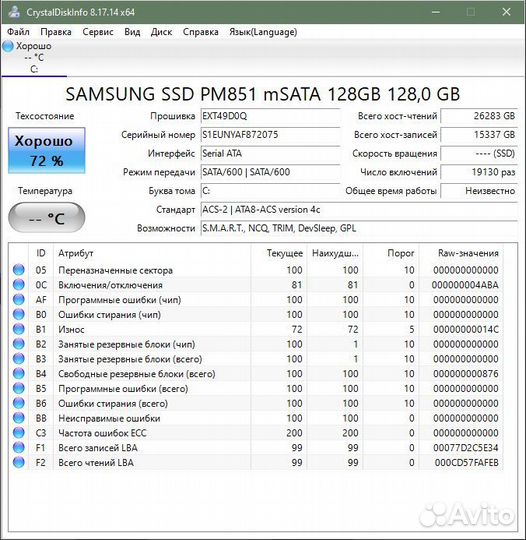Open the Диск menu
The width and height of the screenshot is (526, 540).
coord(162,32)
